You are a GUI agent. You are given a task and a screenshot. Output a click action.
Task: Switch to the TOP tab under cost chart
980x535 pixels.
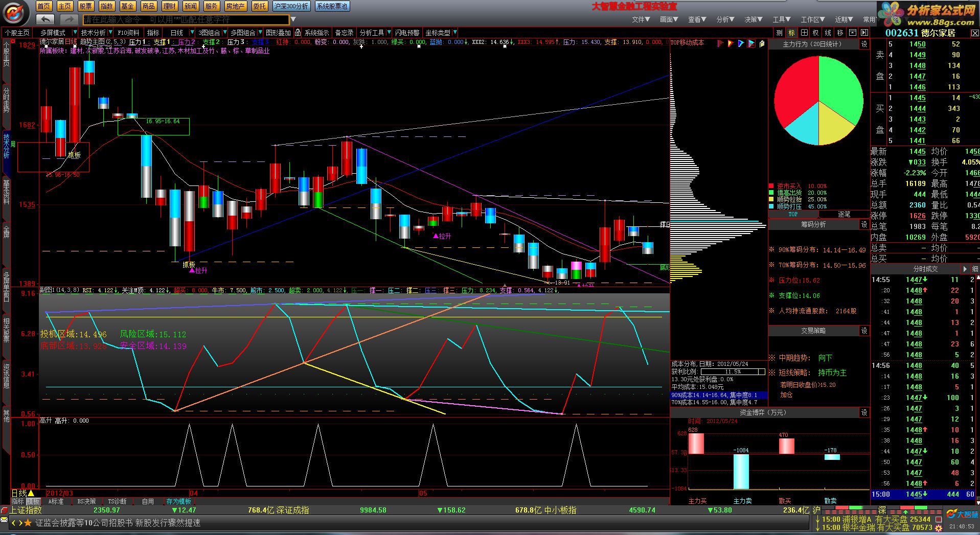(x=793, y=215)
